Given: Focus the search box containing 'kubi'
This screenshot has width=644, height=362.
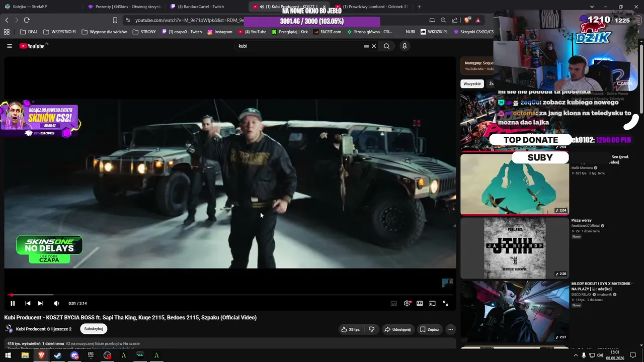Looking at the screenshot, I should (299, 46).
